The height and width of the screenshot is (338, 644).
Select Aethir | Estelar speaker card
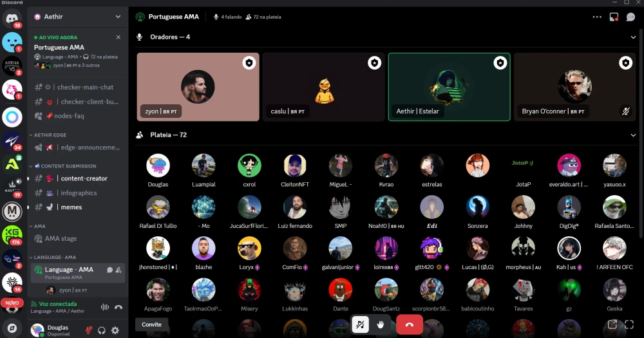tap(450, 87)
